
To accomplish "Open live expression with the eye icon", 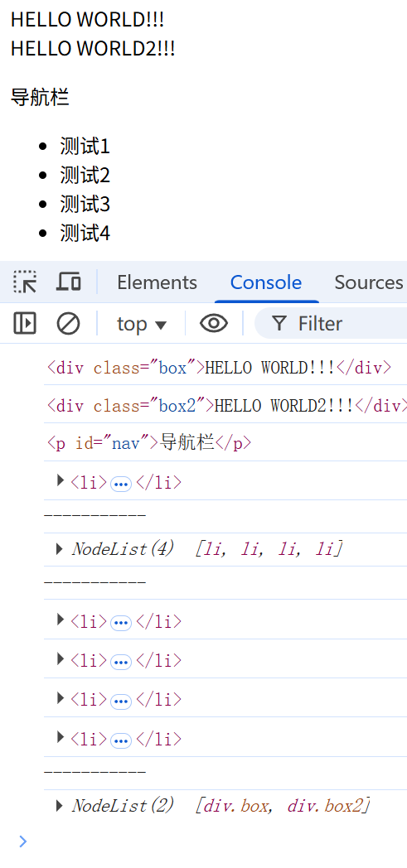I will [x=214, y=323].
